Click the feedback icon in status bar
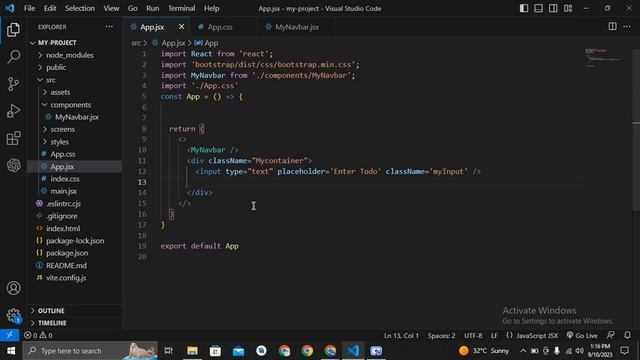The image size is (640, 360). (x=611, y=335)
